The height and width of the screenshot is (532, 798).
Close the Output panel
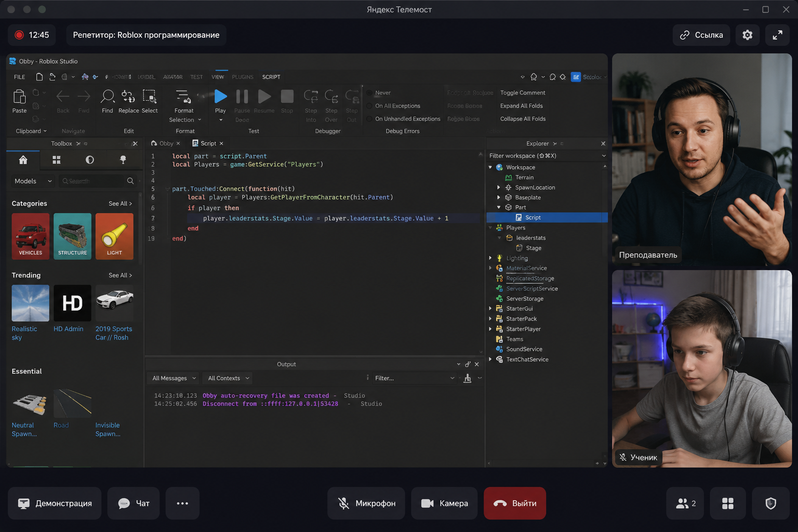click(477, 364)
